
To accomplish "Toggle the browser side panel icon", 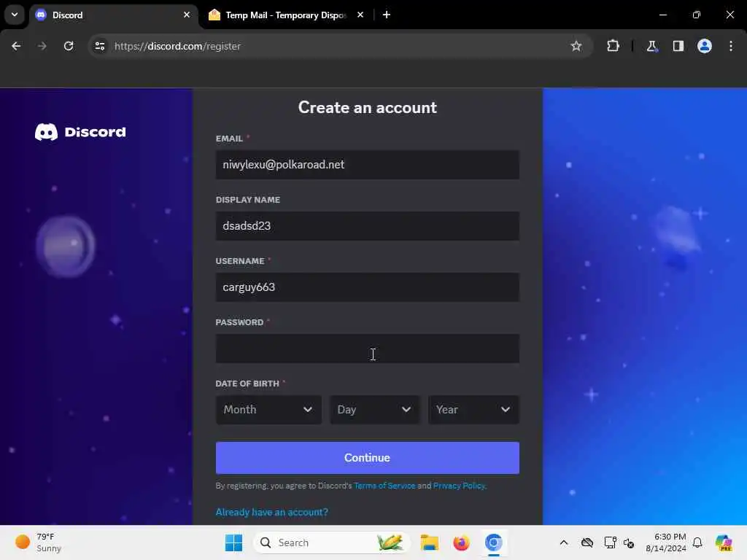I will click(x=678, y=46).
